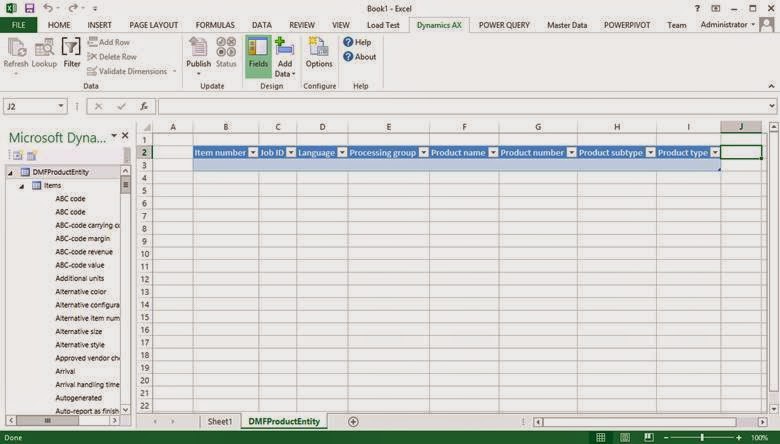Switch to the FORMULAS ribbon tab
Image resolution: width=780 pixels, height=444 pixels.
pyautogui.click(x=215, y=25)
